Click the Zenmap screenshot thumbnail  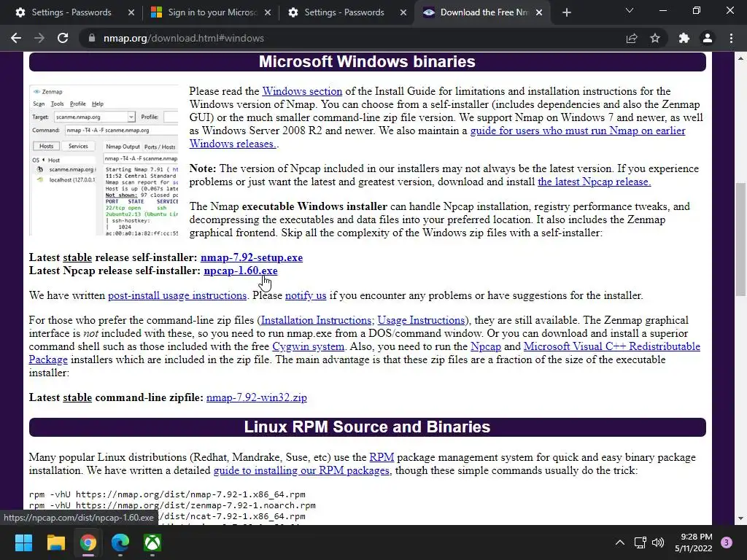[x=104, y=160]
